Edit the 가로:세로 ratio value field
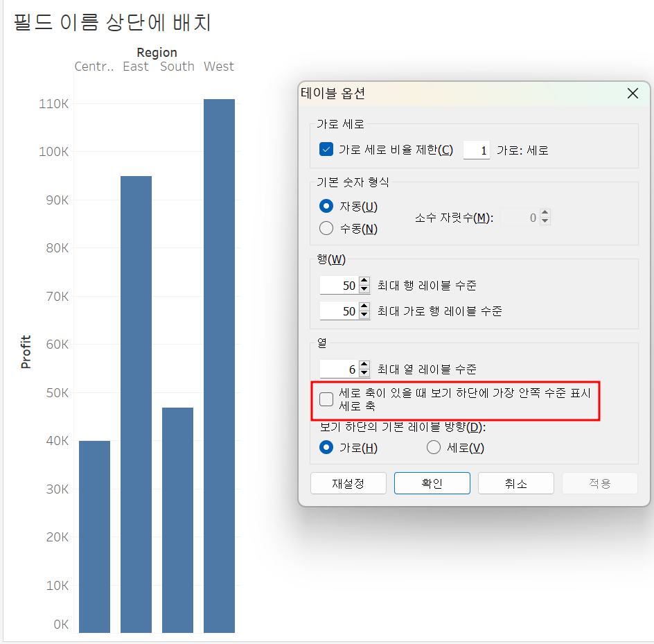 pos(477,150)
